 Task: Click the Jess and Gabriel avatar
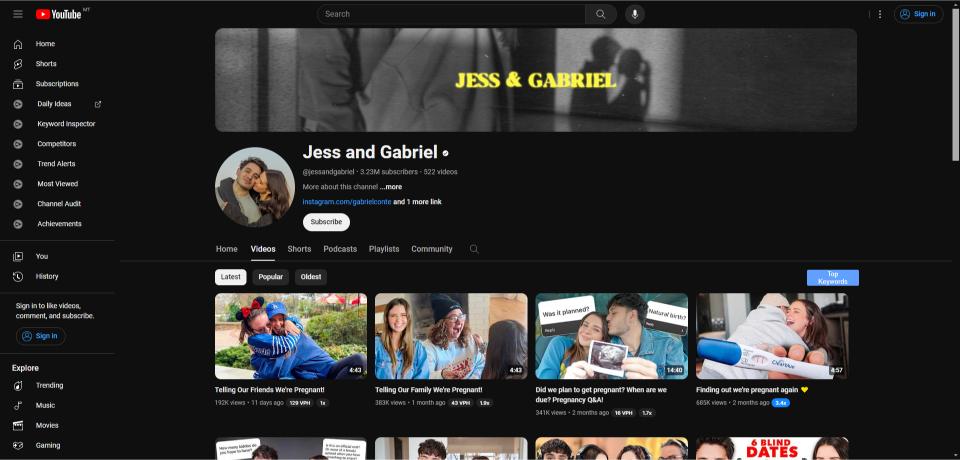click(255, 187)
